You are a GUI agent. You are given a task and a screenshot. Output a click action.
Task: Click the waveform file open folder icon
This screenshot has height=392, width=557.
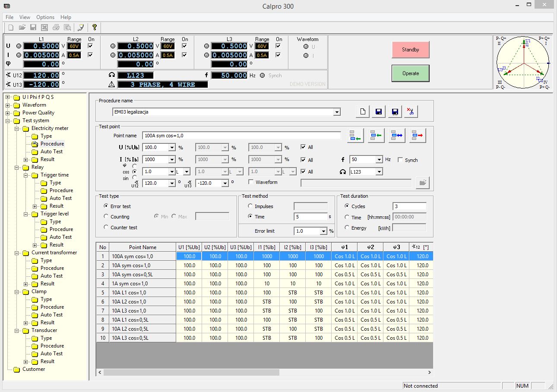[423, 183]
